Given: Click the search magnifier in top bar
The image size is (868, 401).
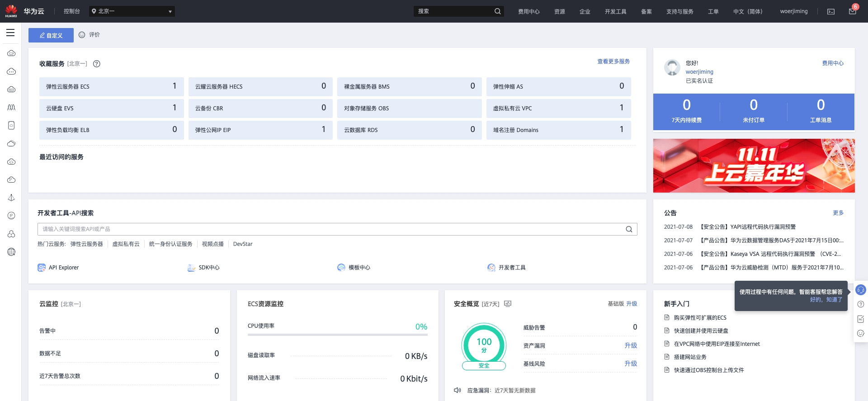Looking at the screenshot, I should [497, 11].
